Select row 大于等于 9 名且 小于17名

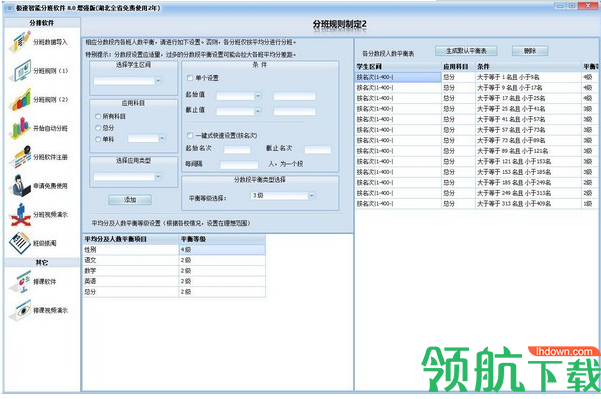475,88
